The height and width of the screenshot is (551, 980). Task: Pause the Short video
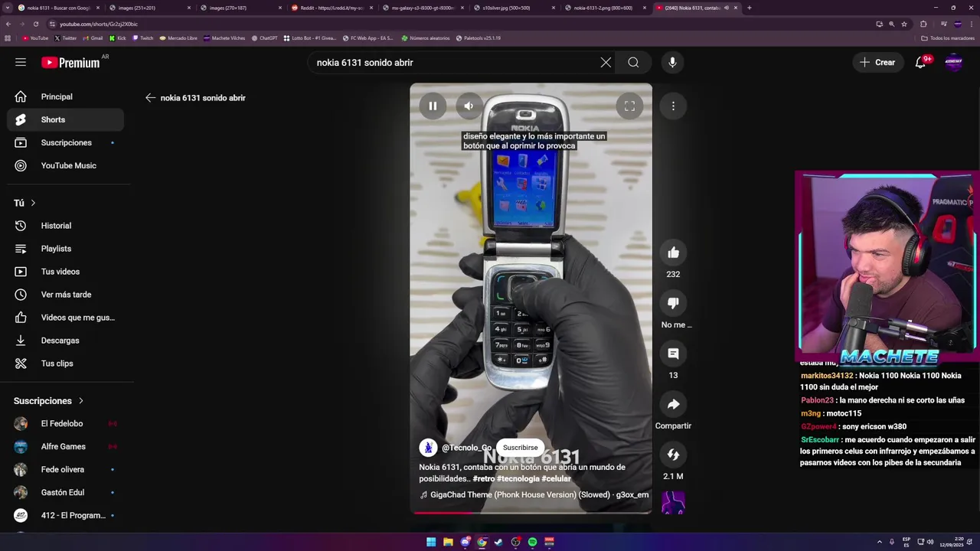click(x=433, y=106)
